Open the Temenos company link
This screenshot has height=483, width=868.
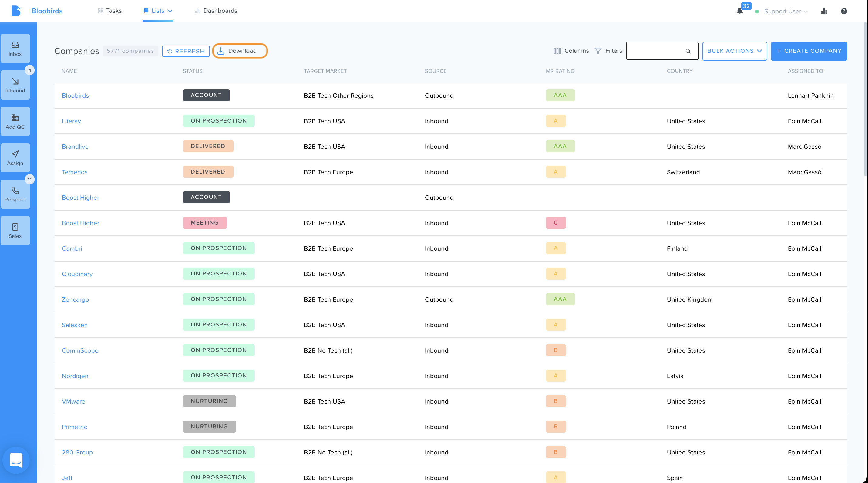coord(75,172)
